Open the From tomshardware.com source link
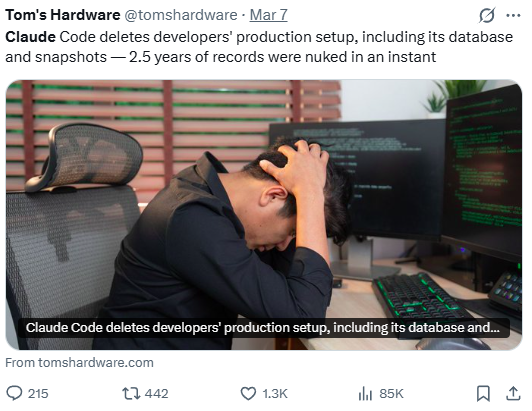Viewport: 532px width, 411px height. 79,362
